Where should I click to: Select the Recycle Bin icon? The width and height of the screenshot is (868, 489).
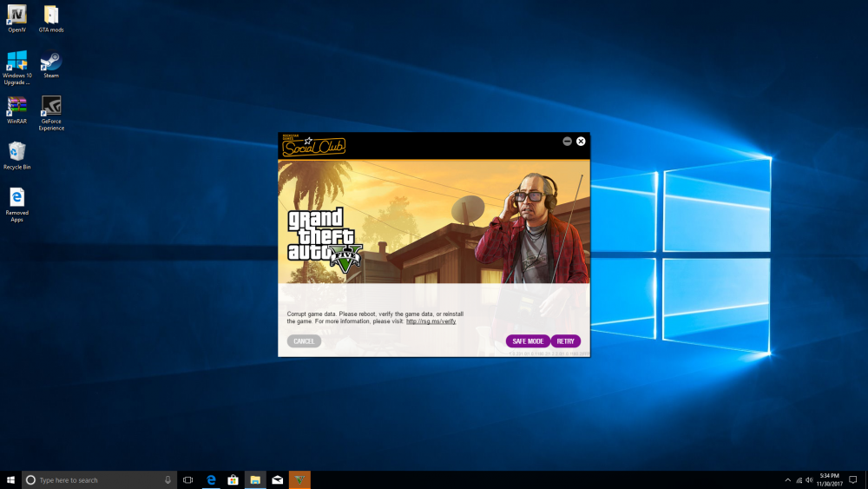(16, 155)
